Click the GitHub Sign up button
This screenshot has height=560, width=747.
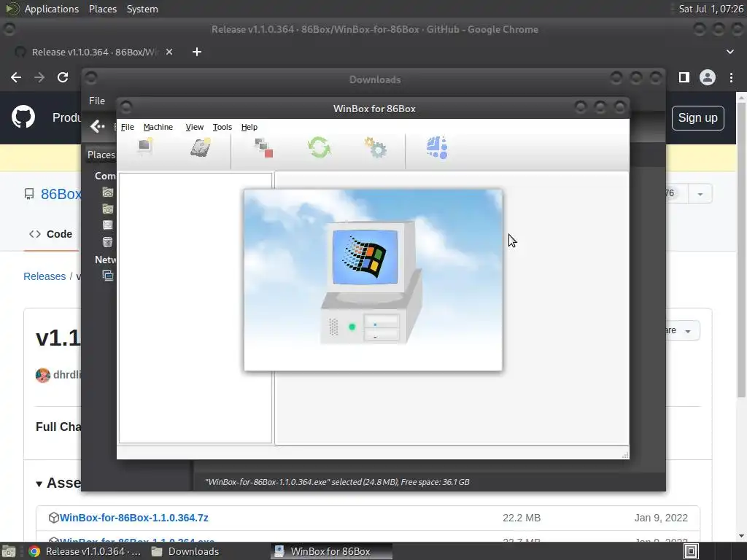[x=698, y=117]
